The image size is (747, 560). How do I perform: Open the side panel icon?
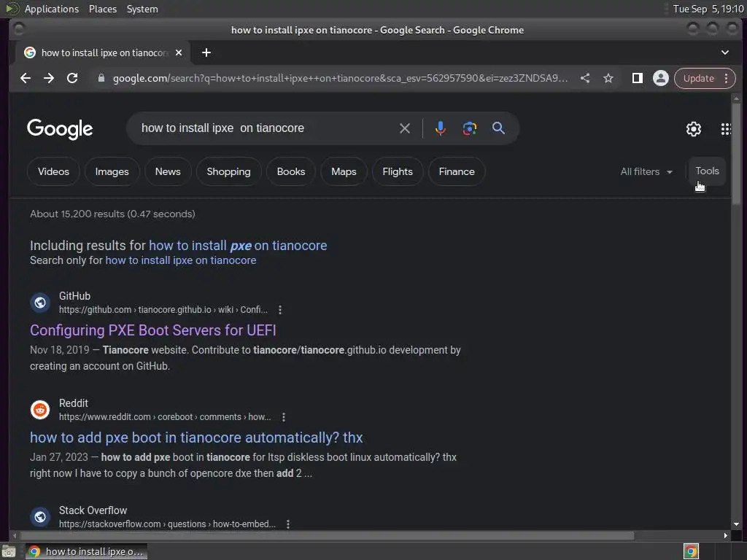[638, 78]
